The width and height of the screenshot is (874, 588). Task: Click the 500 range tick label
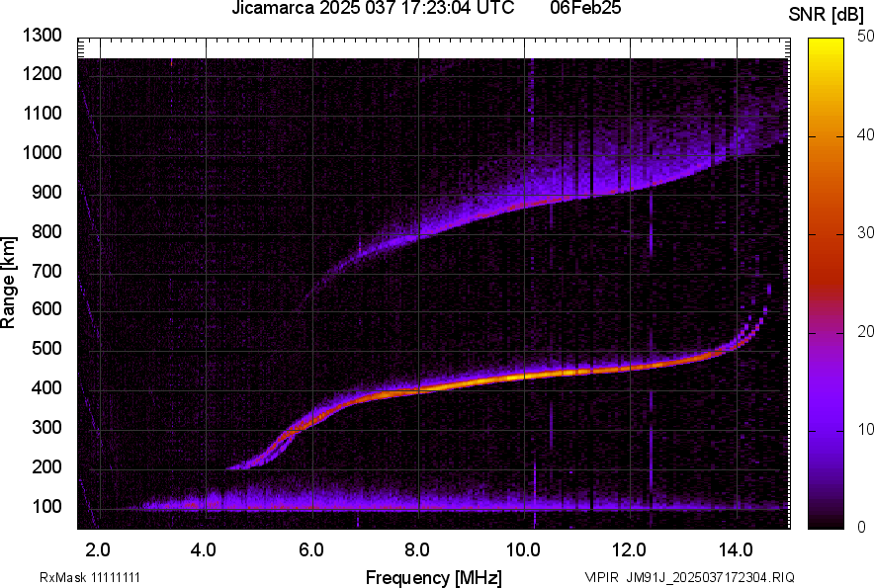click(46, 349)
